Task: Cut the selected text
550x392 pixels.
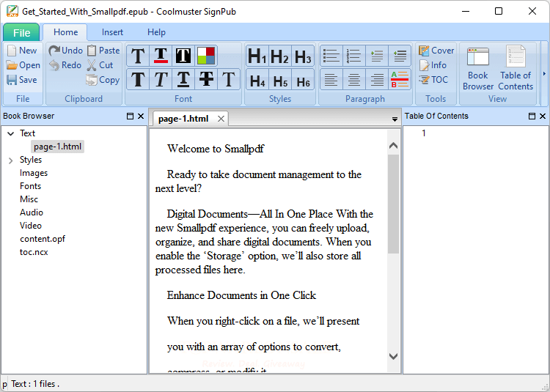Action: pos(100,65)
